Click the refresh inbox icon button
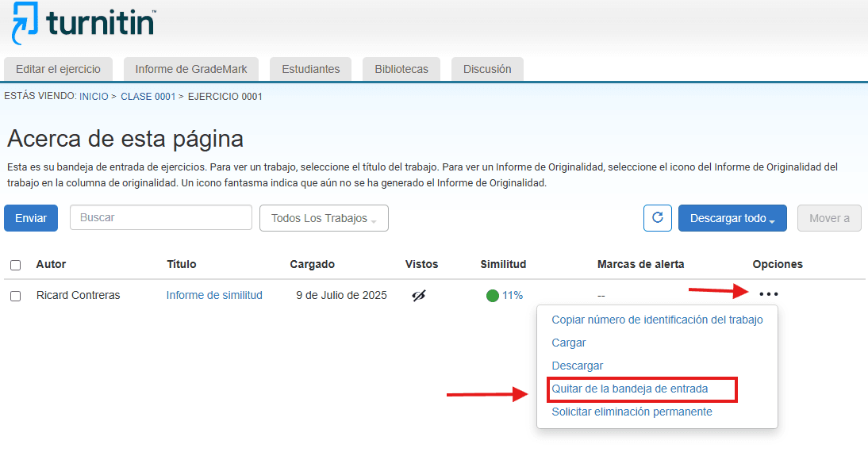Image resolution: width=868 pixels, height=452 pixels. click(x=658, y=218)
